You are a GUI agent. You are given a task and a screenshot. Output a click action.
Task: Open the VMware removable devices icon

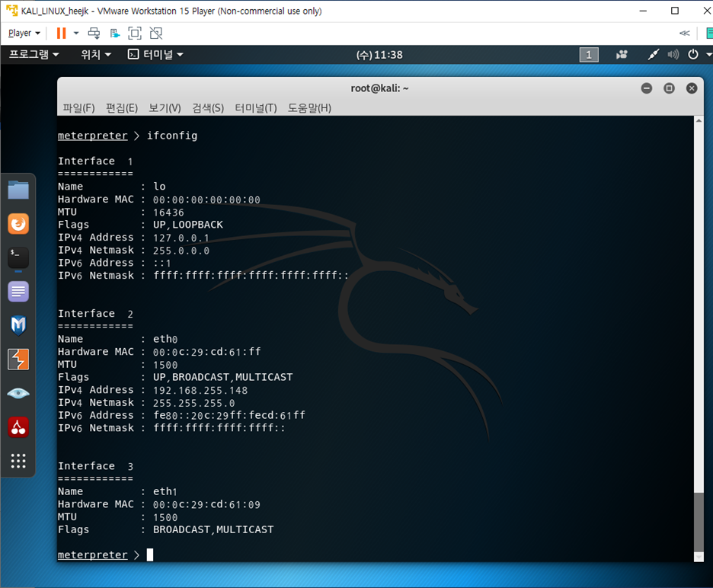coord(114,34)
